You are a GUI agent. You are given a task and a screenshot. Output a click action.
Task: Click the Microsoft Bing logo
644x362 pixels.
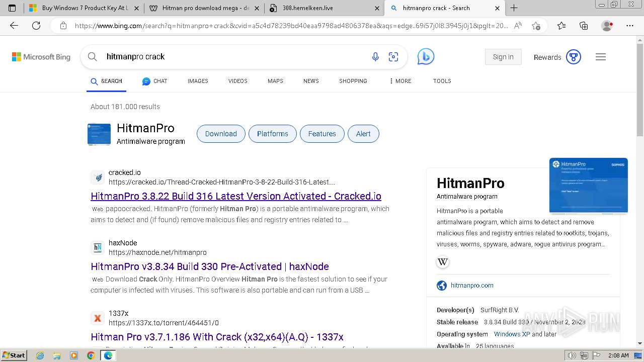[41, 57]
